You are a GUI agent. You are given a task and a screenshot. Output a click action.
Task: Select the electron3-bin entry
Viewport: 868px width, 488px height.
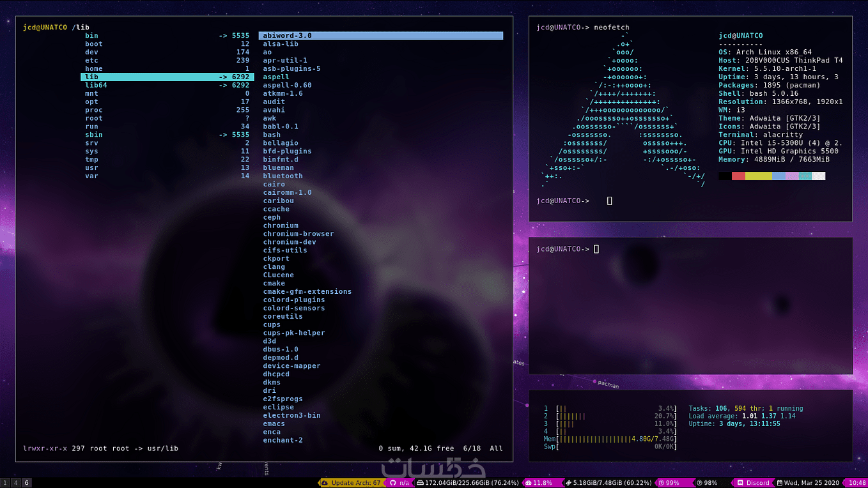coord(291,415)
